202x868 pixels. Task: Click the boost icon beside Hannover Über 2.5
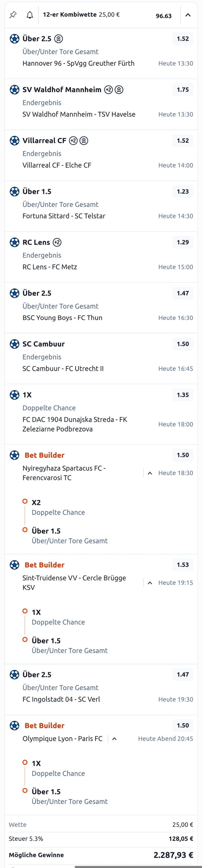58,39
